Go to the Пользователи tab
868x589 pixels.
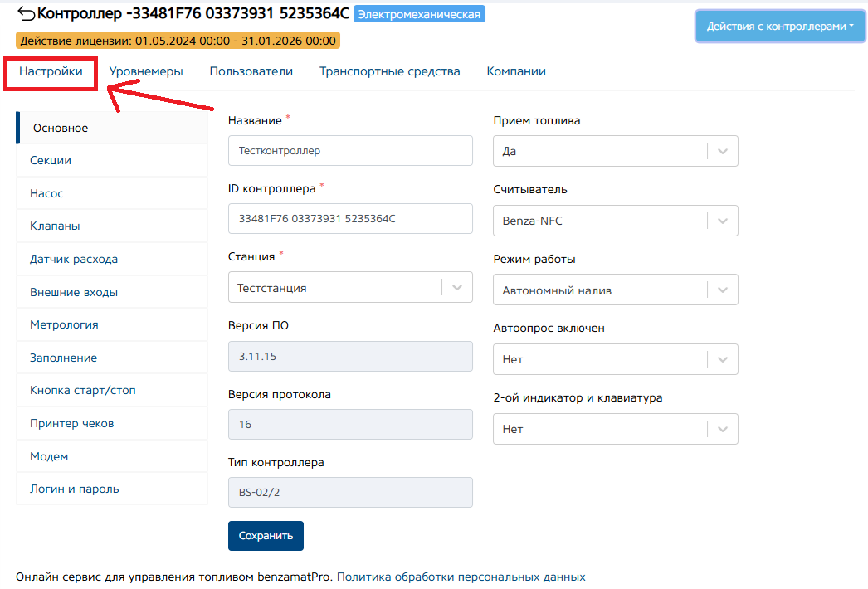tap(251, 71)
